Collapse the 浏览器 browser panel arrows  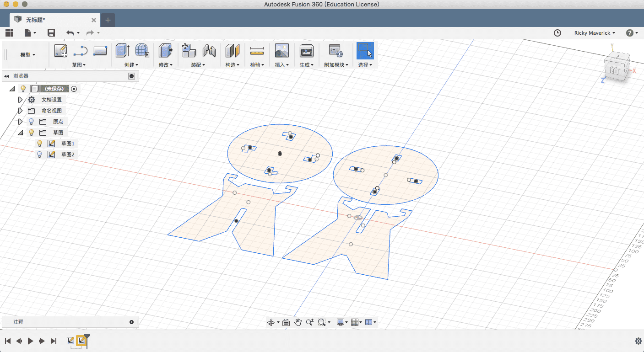tap(6, 76)
